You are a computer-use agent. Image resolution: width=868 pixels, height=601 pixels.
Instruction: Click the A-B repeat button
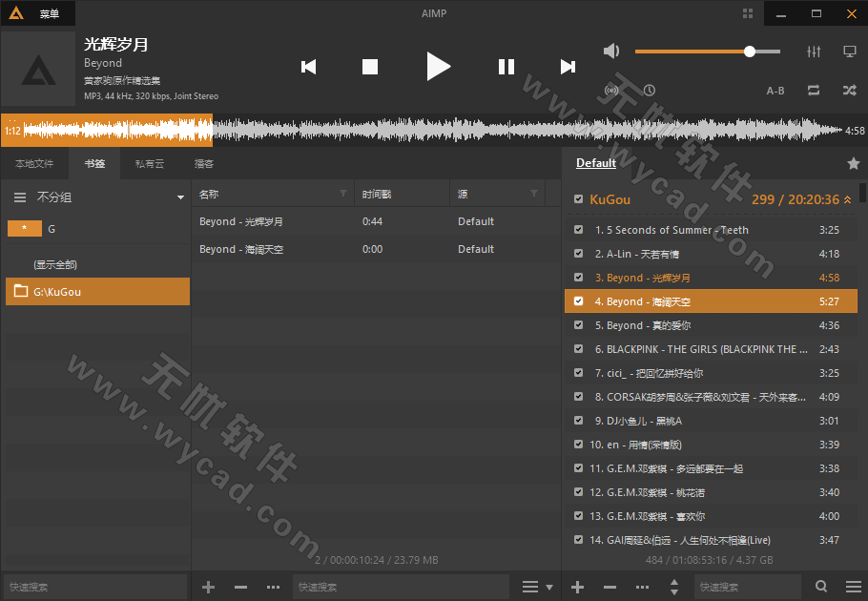(775, 91)
